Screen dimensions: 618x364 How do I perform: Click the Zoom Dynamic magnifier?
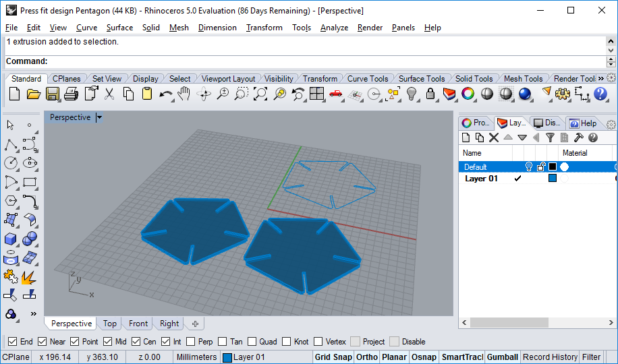click(223, 94)
